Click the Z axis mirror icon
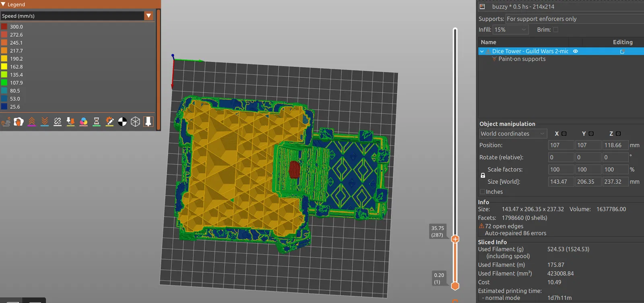The width and height of the screenshot is (644, 303). (x=619, y=134)
